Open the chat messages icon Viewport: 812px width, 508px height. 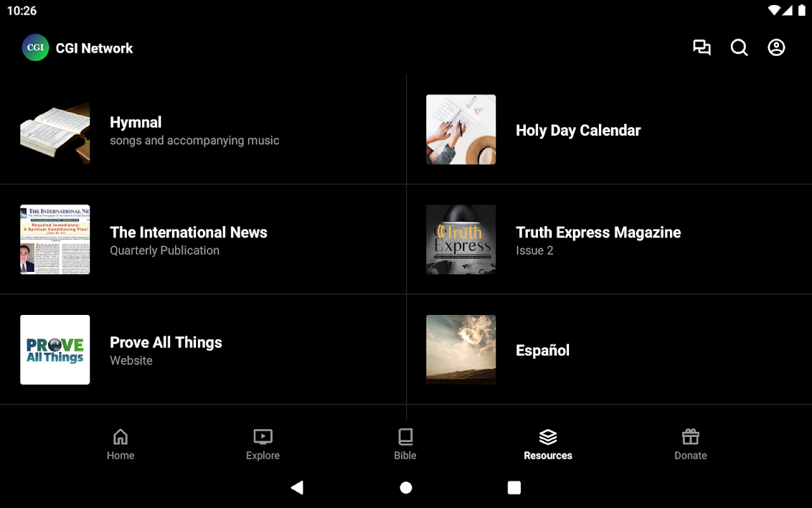(702, 48)
